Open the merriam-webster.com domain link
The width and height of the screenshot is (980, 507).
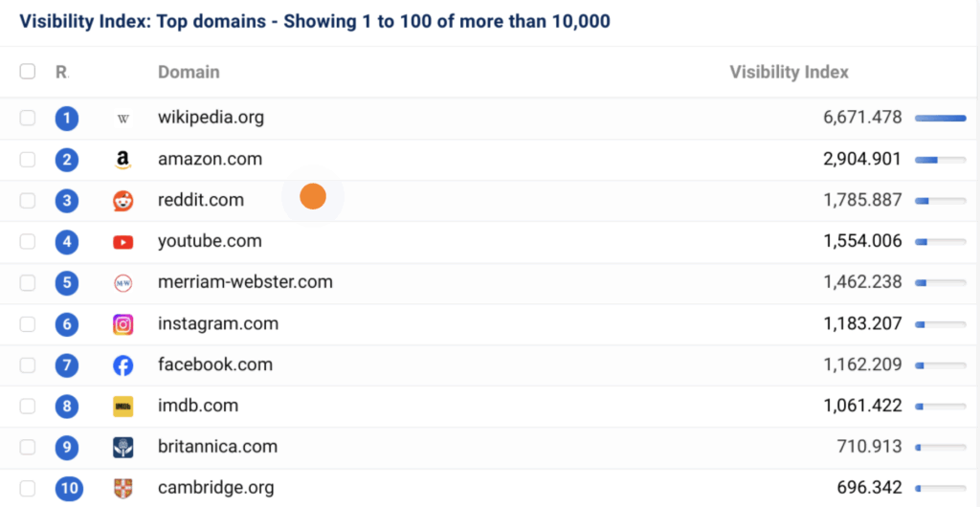[x=245, y=283]
